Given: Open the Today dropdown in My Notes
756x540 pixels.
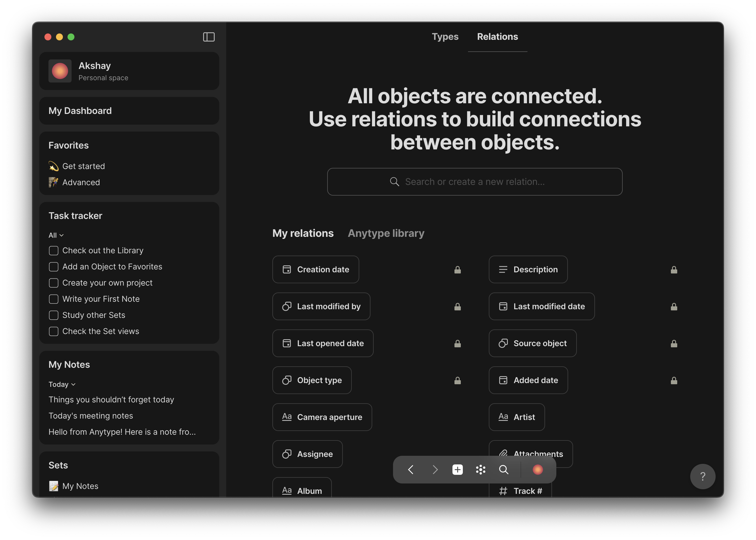Looking at the screenshot, I should [62, 384].
